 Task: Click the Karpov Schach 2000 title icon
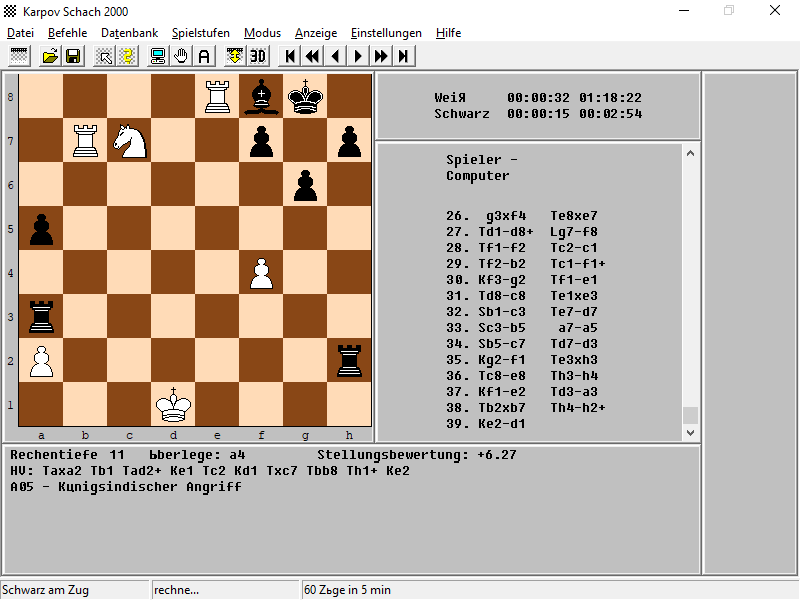[10, 11]
